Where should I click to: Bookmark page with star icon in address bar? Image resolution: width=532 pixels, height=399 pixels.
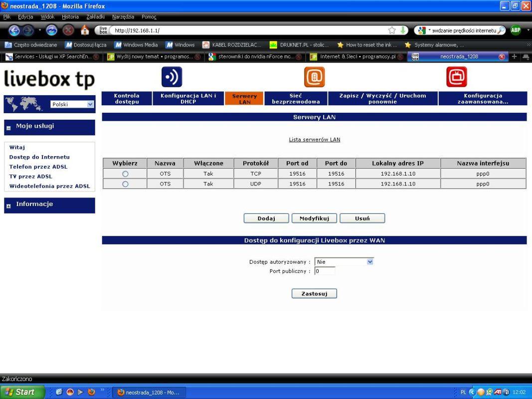392,30
